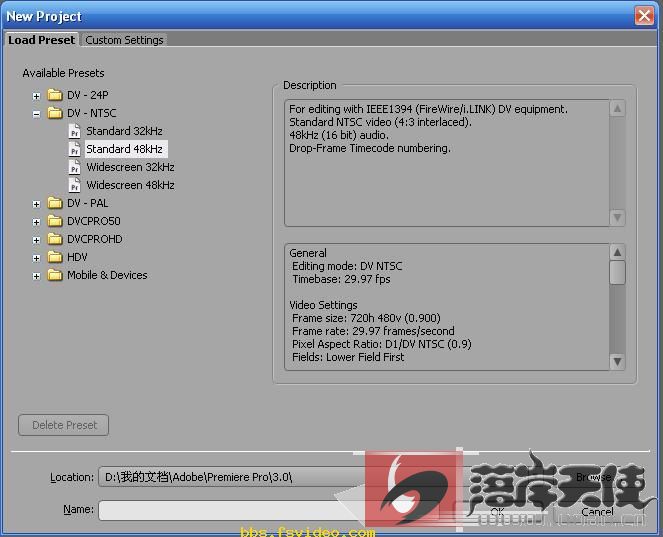The image size is (663, 537).
Task: Click the Browse button for location
Action: click(594, 477)
